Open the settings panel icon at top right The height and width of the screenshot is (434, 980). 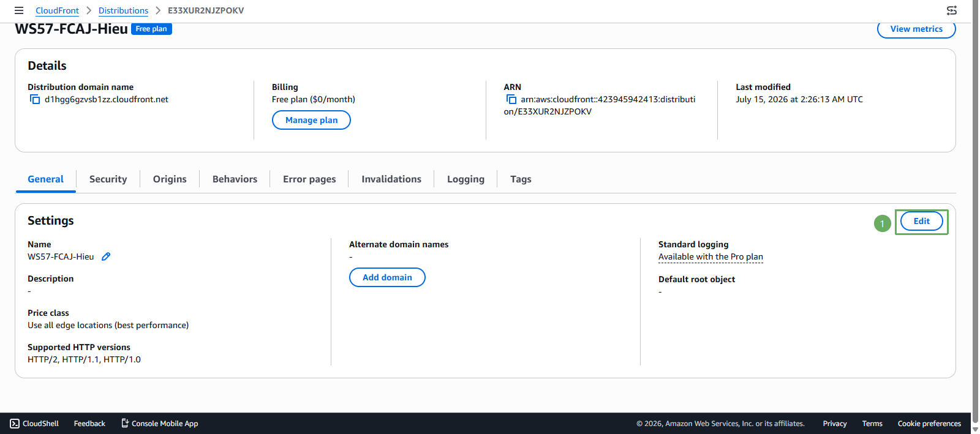(x=952, y=10)
